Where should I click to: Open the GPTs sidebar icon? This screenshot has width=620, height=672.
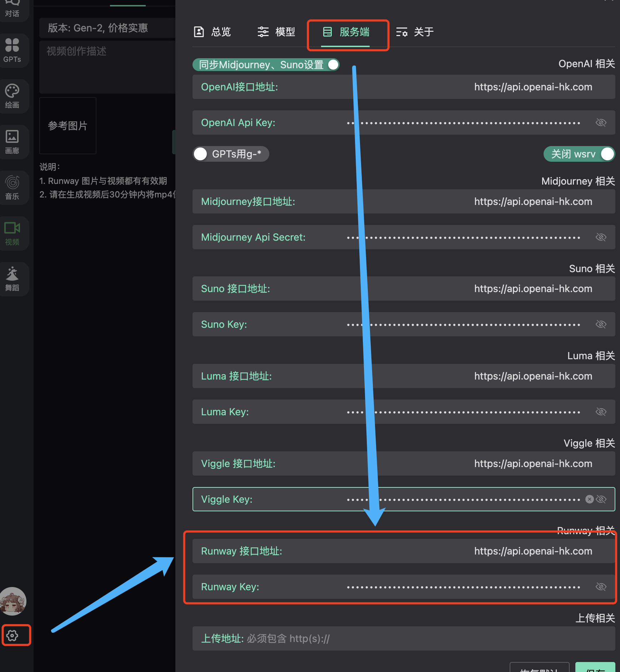(12, 50)
